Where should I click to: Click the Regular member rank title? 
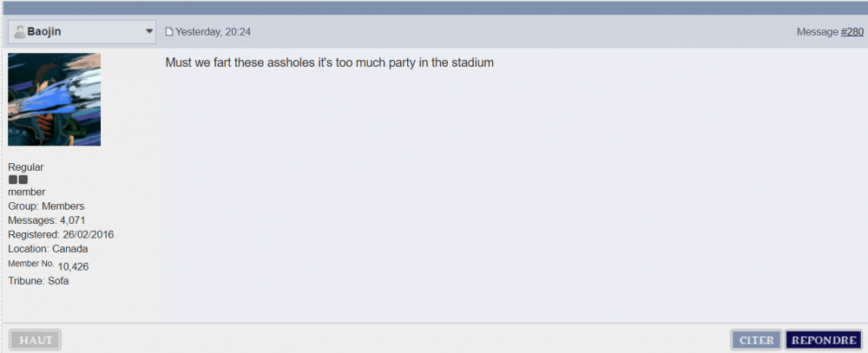(26, 167)
